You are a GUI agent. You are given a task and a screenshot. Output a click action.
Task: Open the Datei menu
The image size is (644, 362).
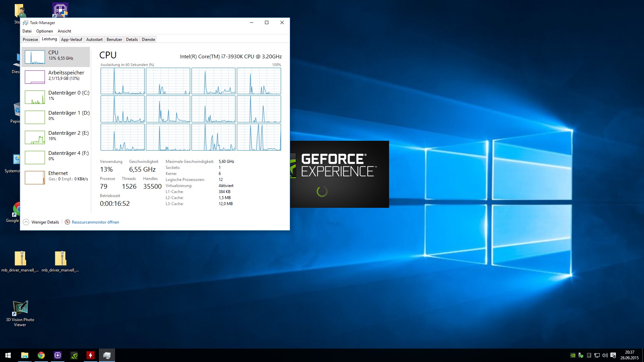tap(27, 31)
